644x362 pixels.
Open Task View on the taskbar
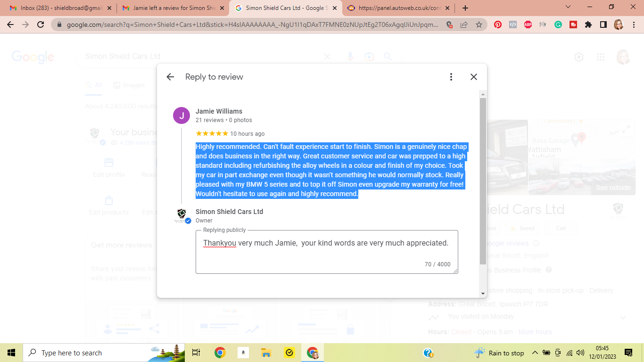[x=196, y=353]
